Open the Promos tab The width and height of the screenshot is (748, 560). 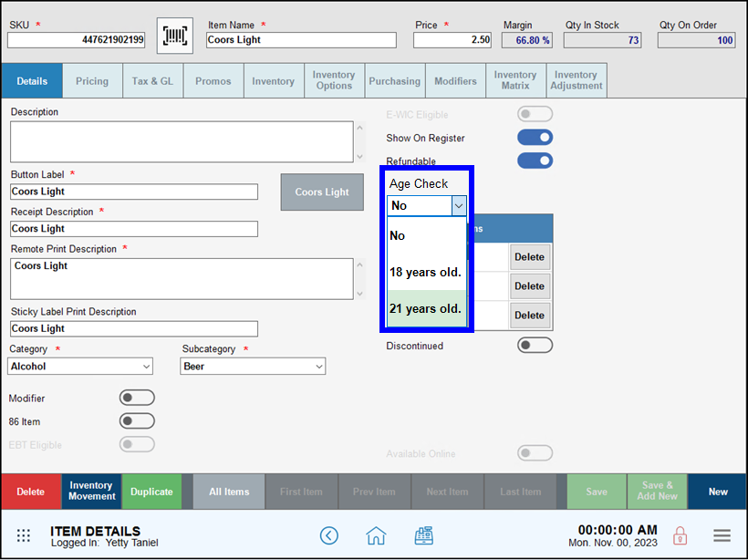click(x=213, y=80)
